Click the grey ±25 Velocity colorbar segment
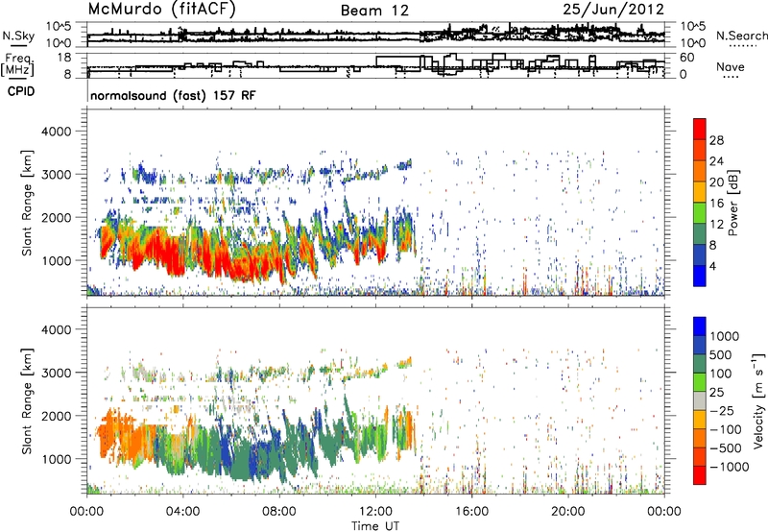This screenshot has height=532, width=768. [700, 400]
